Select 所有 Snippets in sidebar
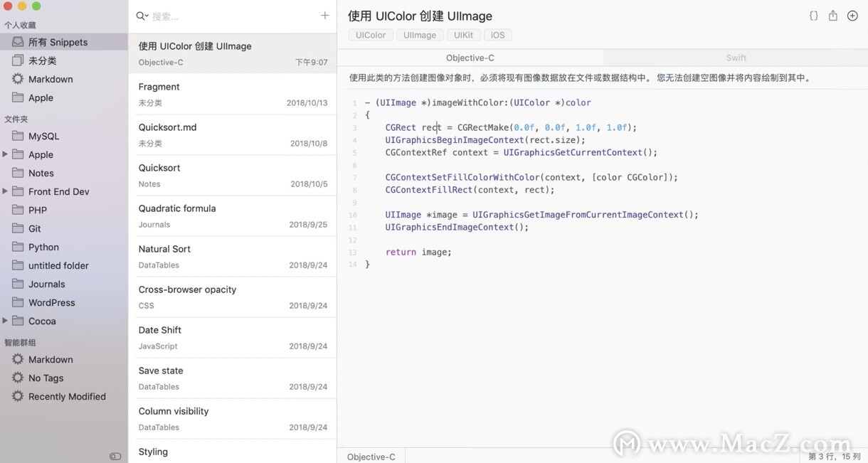Image resolution: width=868 pixels, height=463 pixels. [64, 42]
